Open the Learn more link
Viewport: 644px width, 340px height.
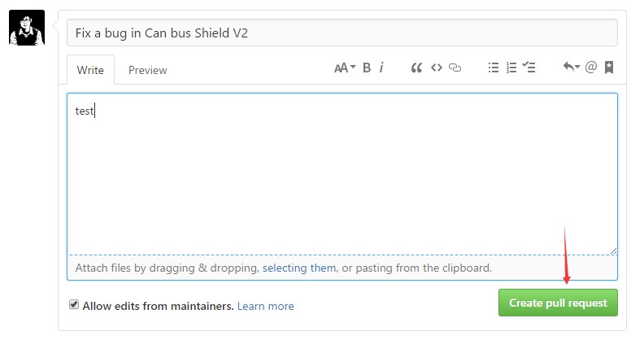click(265, 307)
